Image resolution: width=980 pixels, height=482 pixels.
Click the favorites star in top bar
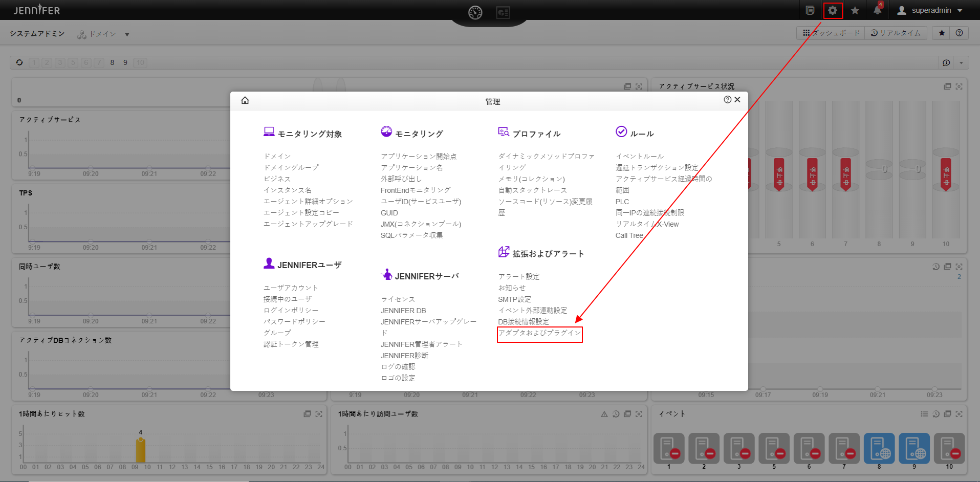click(x=855, y=10)
